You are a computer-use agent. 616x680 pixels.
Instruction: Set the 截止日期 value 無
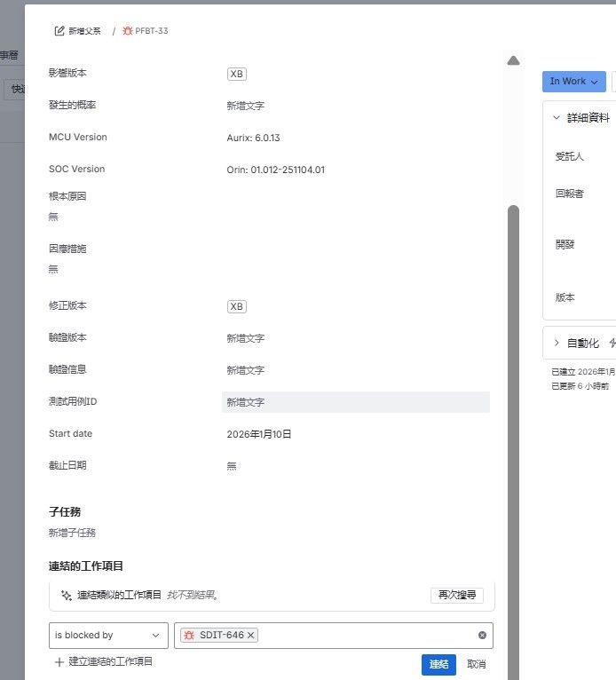(x=232, y=466)
